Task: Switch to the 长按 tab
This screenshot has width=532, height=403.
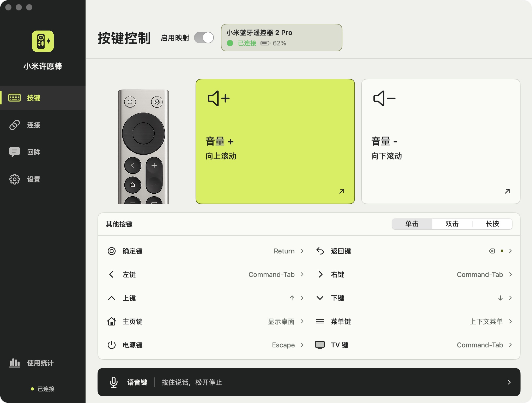Action: pyautogui.click(x=492, y=224)
